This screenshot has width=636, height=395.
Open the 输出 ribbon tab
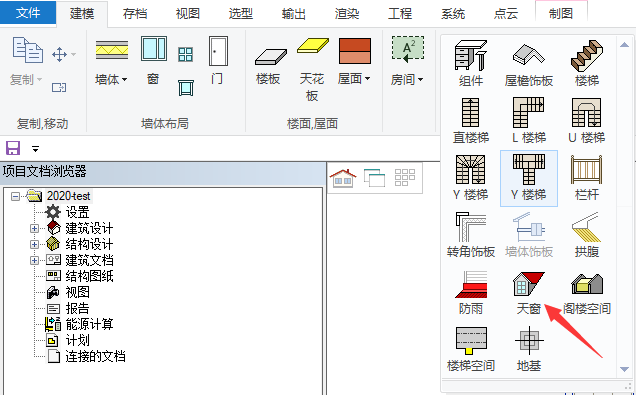[294, 14]
